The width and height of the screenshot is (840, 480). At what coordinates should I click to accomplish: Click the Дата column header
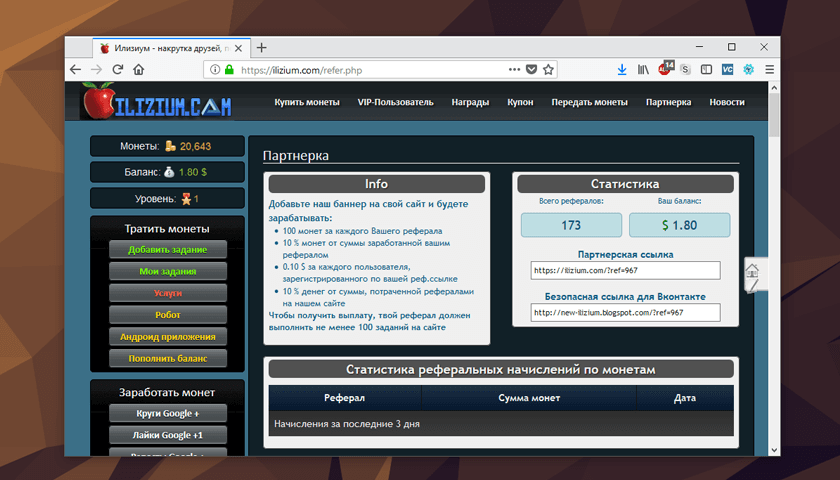pyautogui.click(x=685, y=398)
